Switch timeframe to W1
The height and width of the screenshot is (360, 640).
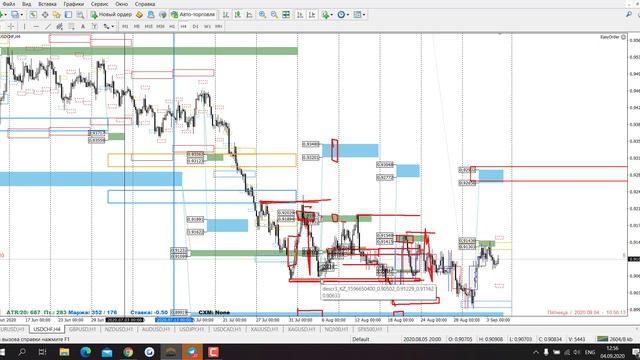click(x=207, y=26)
